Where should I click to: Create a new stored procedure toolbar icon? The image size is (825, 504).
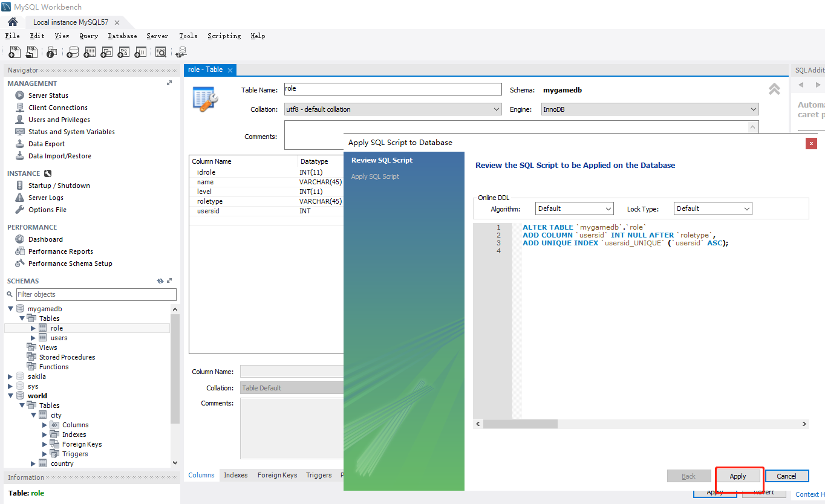point(123,53)
